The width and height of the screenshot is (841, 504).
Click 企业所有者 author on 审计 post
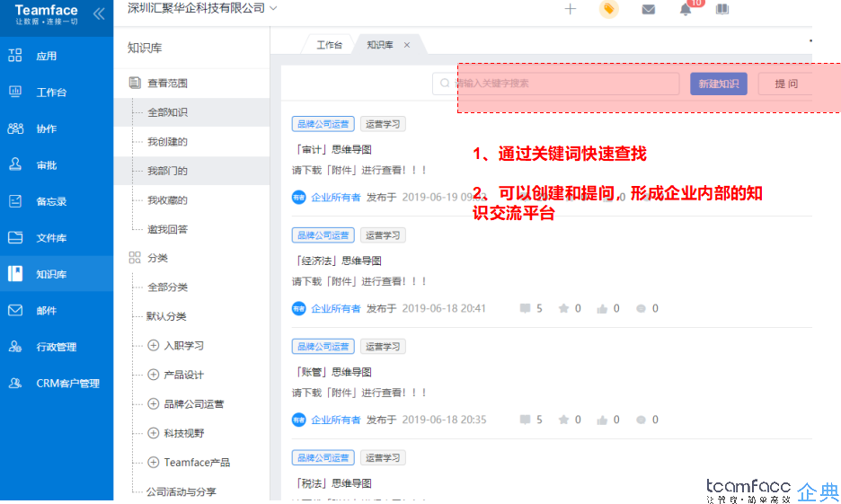336,198
